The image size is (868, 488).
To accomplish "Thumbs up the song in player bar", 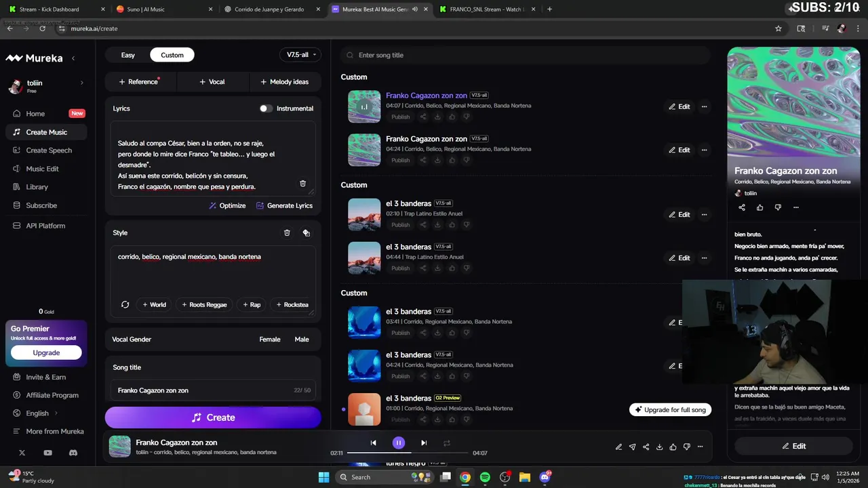I will (x=673, y=447).
